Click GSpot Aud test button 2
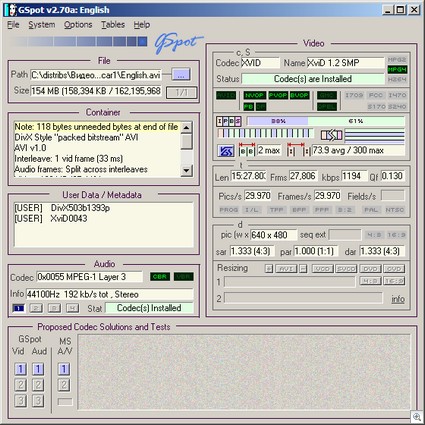Viewport: 425px width, 425px height. tap(38, 385)
